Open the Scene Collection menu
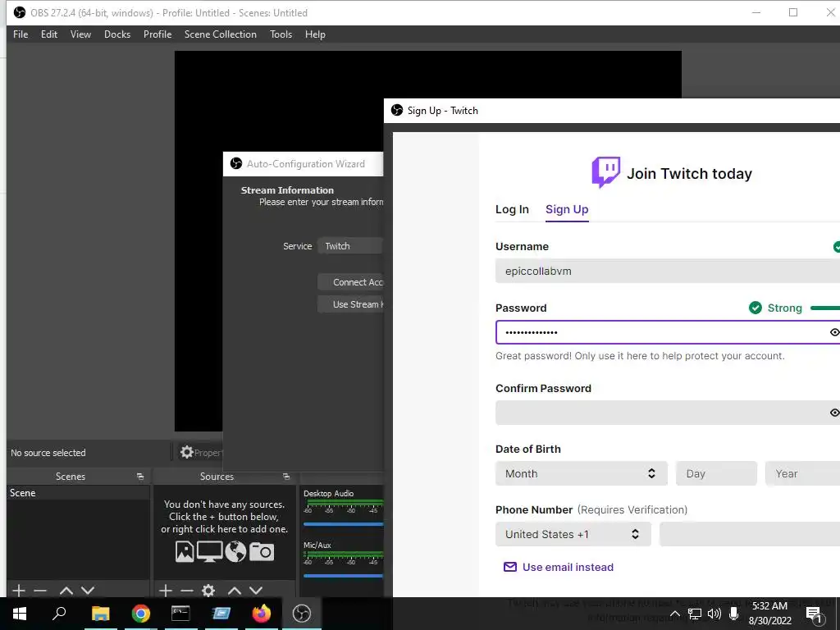 [220, 34]
